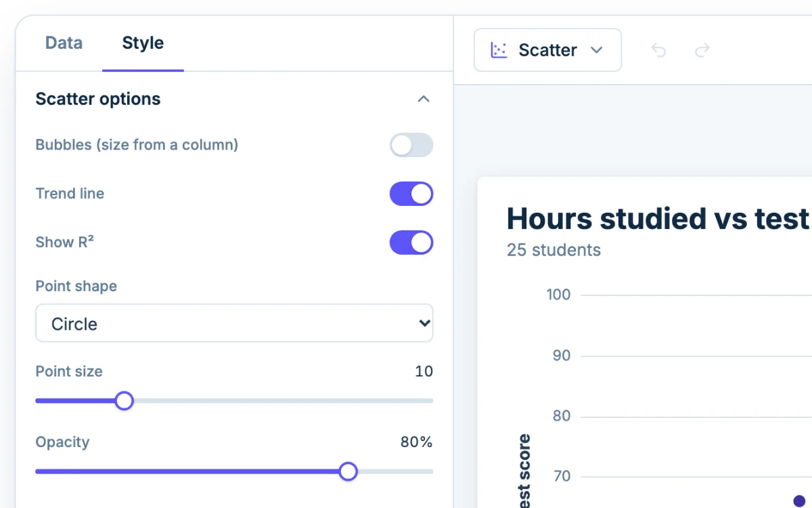
Task: Turn off the Trend line toggle
Action: click(x=411, y=194)
